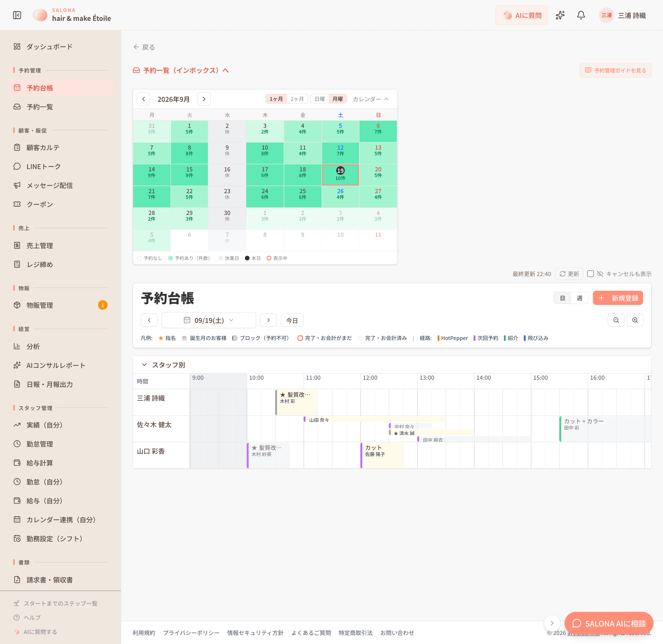The width and height of the screenshot is (663, 644).
Task: Open 給与計算 wallet icon
Action: [17, 463]
